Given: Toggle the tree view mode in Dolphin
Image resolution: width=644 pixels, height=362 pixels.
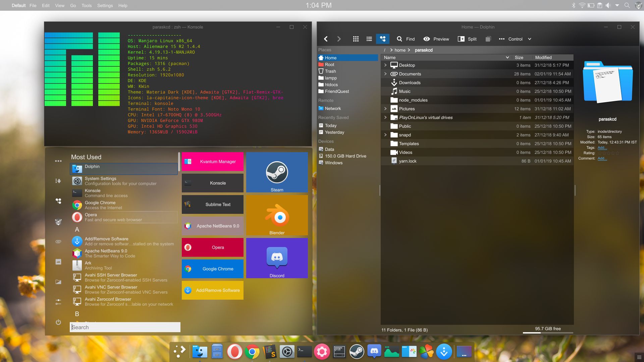Looking at the screenshot, I should coord(383,39).
